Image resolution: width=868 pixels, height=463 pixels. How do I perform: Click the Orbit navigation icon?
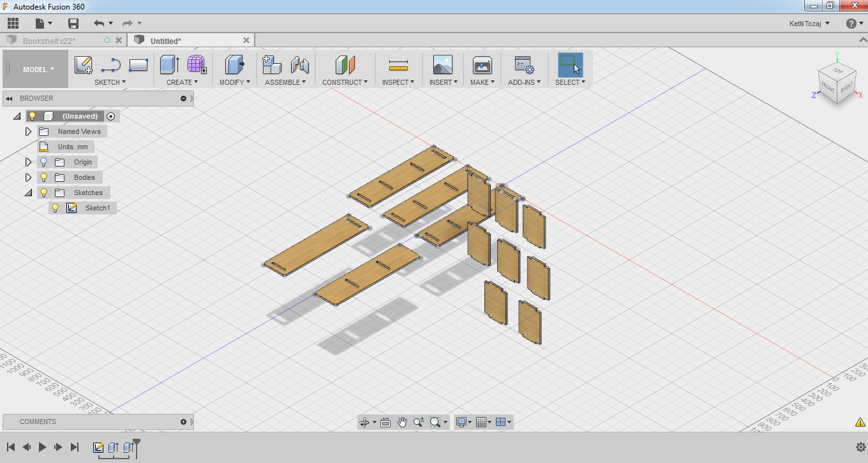(x=364, y=422)
